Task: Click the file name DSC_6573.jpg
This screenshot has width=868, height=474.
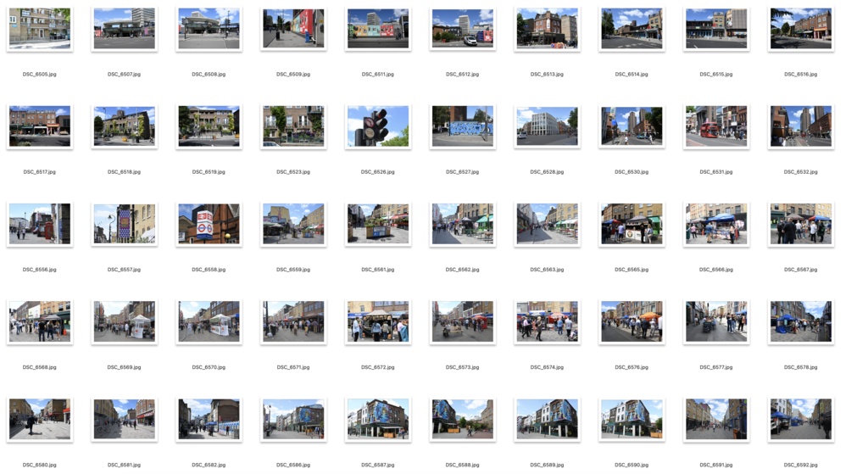Action: [x=463, y=367]
